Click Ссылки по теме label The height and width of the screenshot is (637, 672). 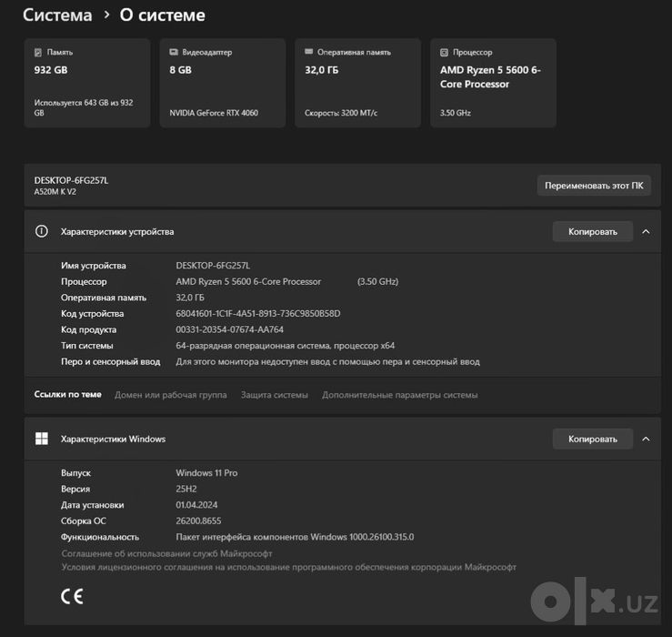(x=67, y=394)
